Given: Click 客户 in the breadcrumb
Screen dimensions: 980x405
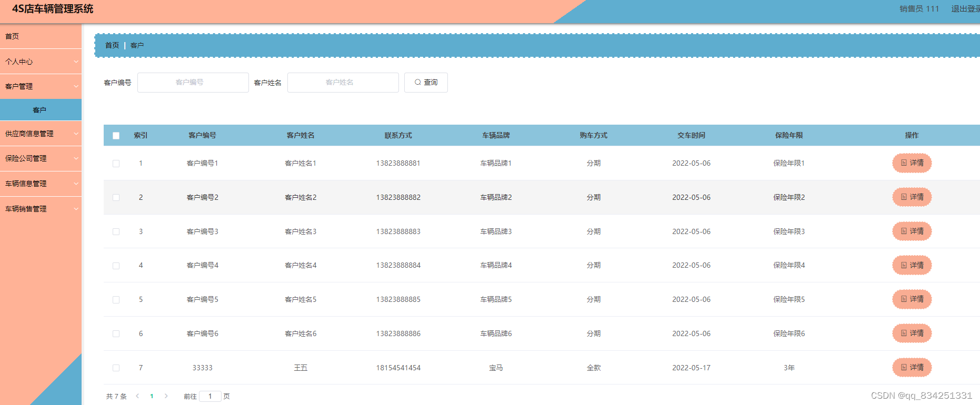Looking at the screenshot, I should [137, 45].
